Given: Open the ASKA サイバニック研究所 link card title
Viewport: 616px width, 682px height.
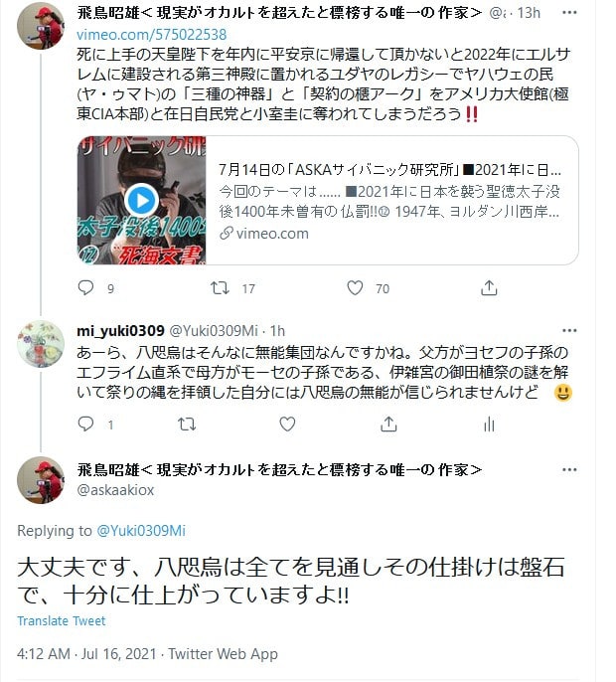Looking at the screenshot, I should tap(389, 170).
